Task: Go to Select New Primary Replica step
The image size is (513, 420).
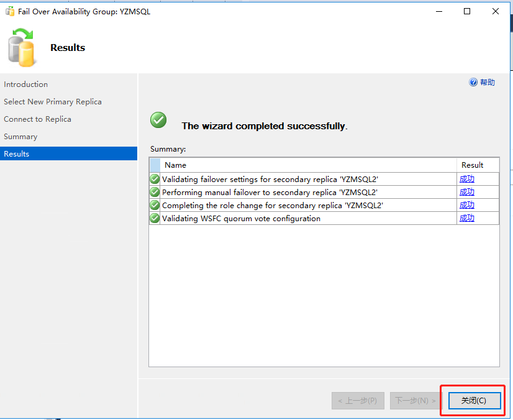Action: click(53, 102)
